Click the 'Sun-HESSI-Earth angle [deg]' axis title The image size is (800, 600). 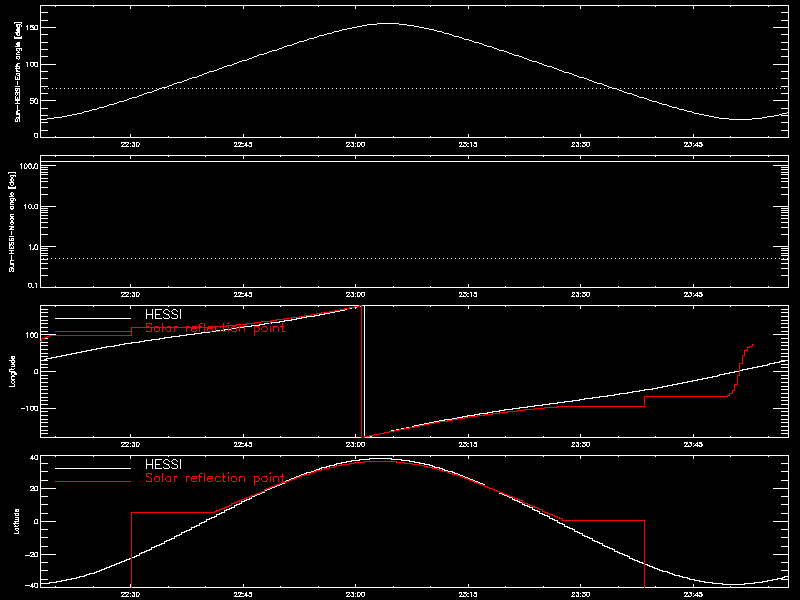click(x=18, y=71)
